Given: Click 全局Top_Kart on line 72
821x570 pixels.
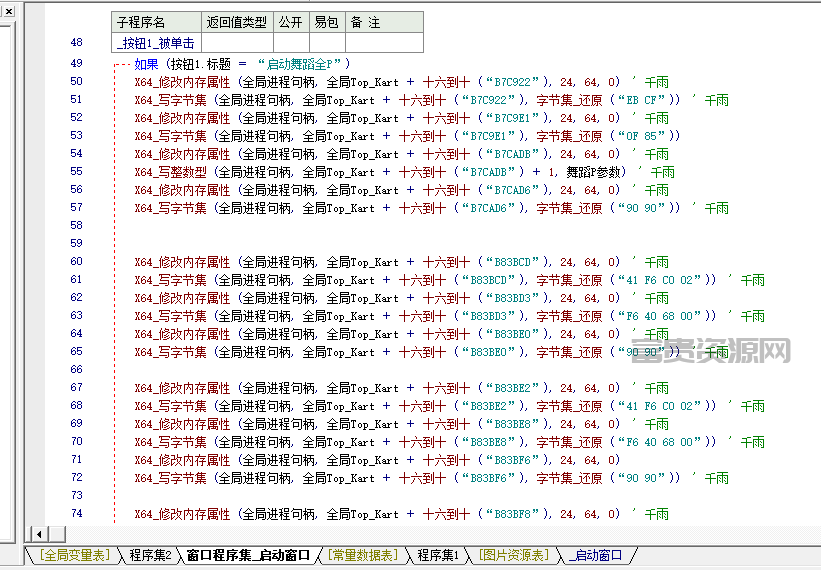Looking at the screenshot, I should (338, 478).
